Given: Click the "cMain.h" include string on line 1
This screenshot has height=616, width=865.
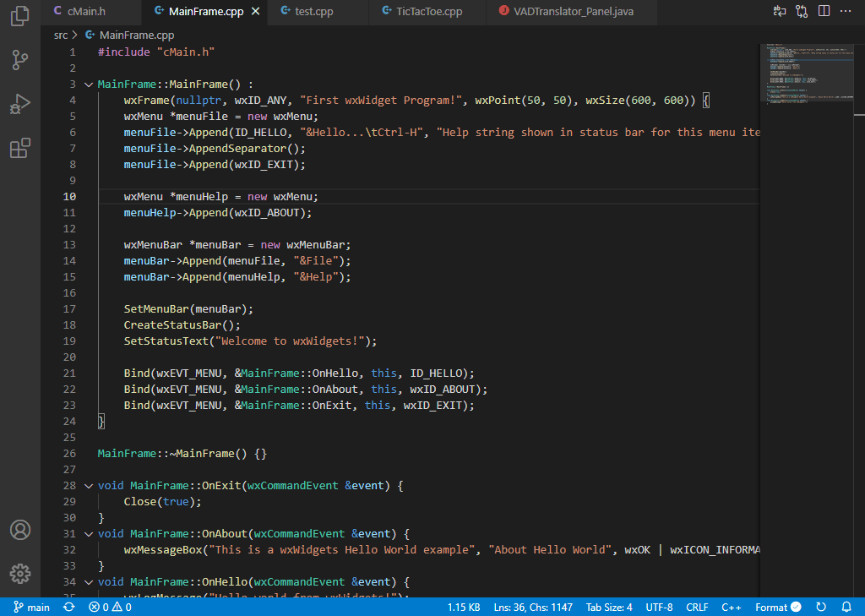Looking at the screenshot, I should pos(185,52).
